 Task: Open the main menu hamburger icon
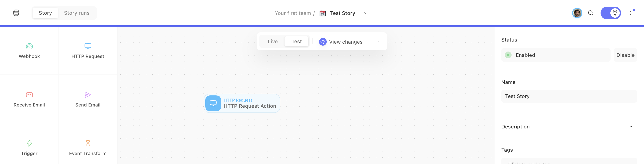pyautogui.click(x=16, y=13)
